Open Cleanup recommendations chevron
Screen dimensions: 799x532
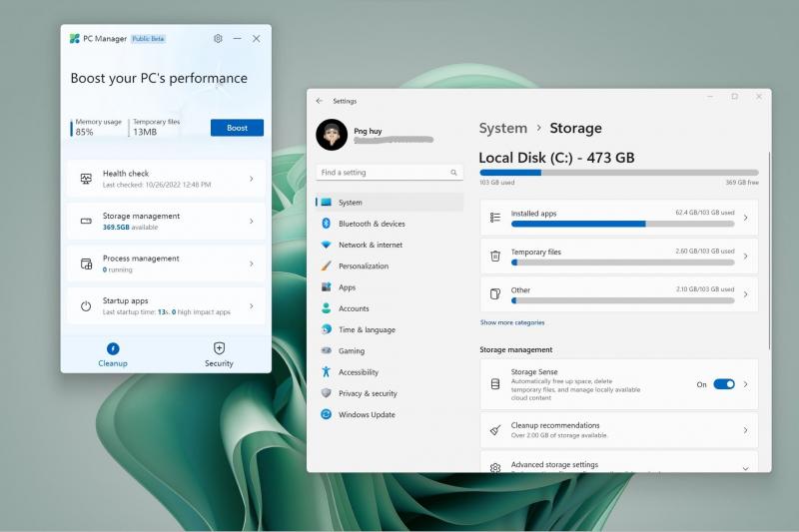pyautogui.click(x=745, y=431)
